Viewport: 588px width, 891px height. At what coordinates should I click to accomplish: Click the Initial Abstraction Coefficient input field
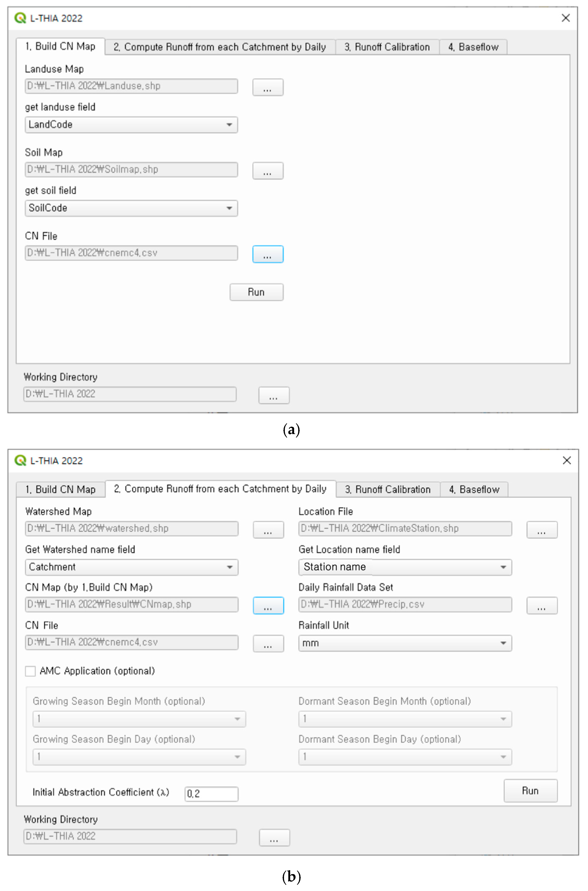[211, 794]
